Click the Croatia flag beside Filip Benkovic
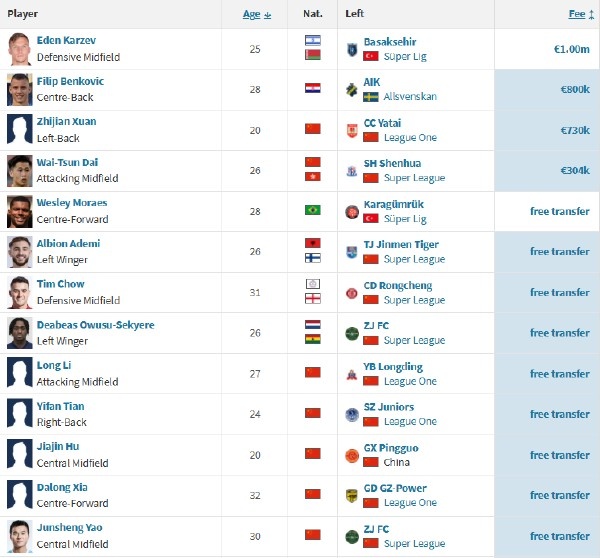 click(313, 89)
